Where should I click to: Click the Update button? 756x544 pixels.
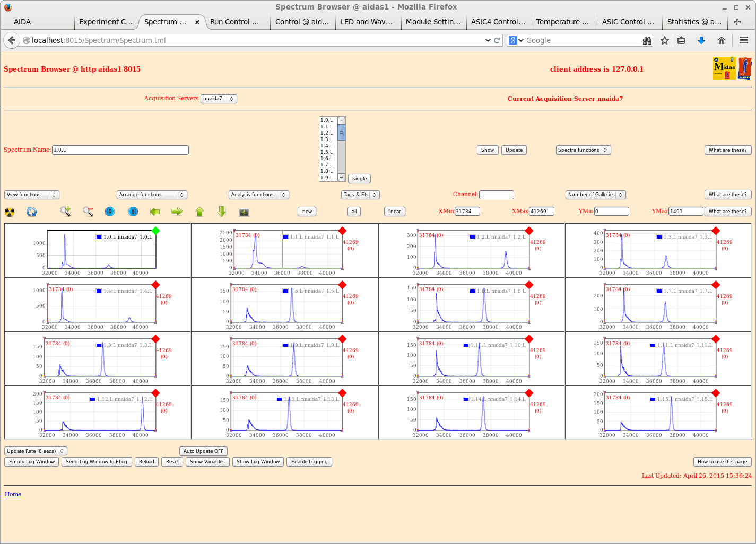pyautogui.click(x=514, y=150)
